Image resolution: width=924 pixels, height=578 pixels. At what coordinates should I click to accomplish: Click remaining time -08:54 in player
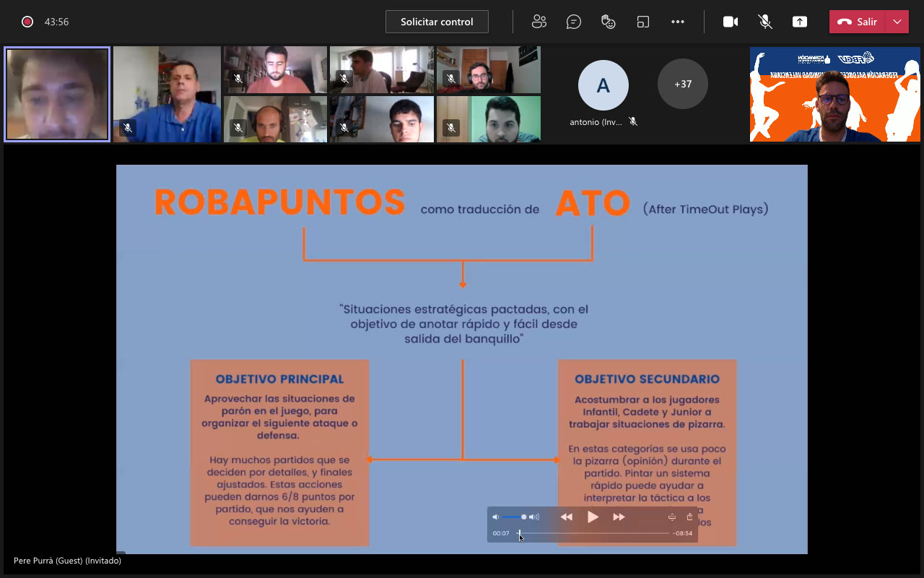683,533
